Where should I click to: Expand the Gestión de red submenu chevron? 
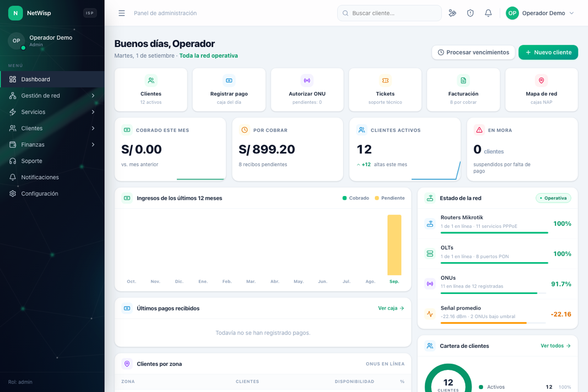(x=93, y=96)
